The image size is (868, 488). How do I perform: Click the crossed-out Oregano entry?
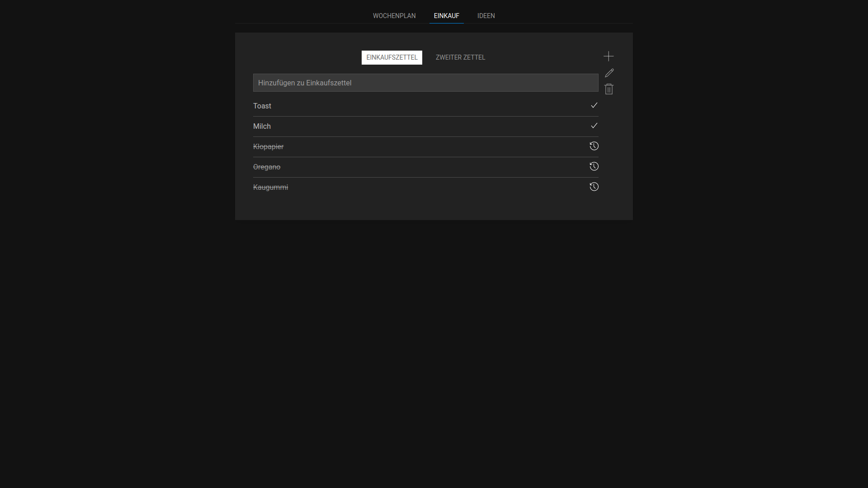coord(267,167)
